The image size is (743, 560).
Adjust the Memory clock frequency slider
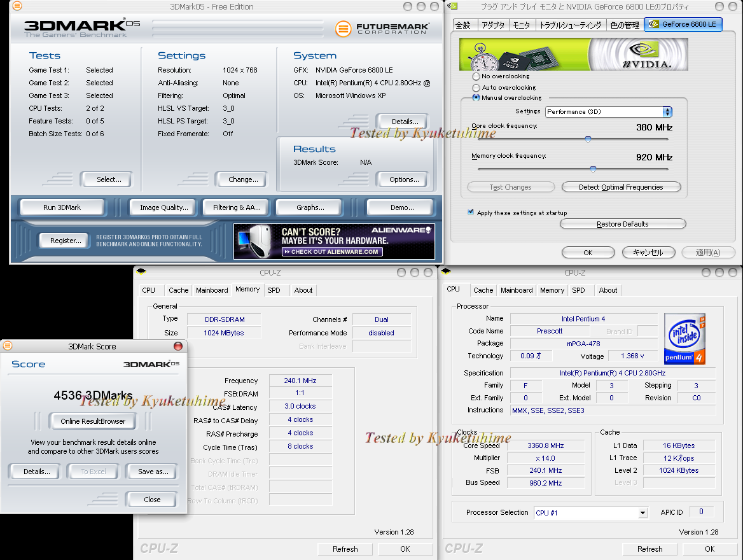(x=593, y=169)
